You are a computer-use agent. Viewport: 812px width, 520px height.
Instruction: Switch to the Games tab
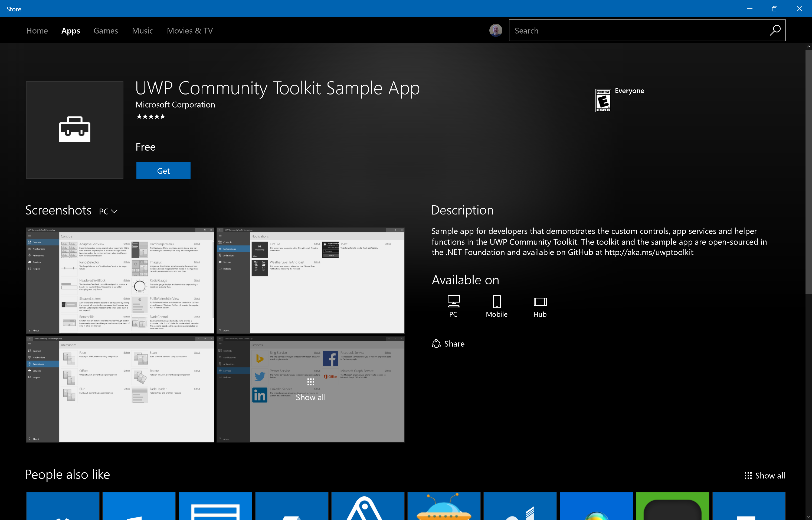[106, 31]
